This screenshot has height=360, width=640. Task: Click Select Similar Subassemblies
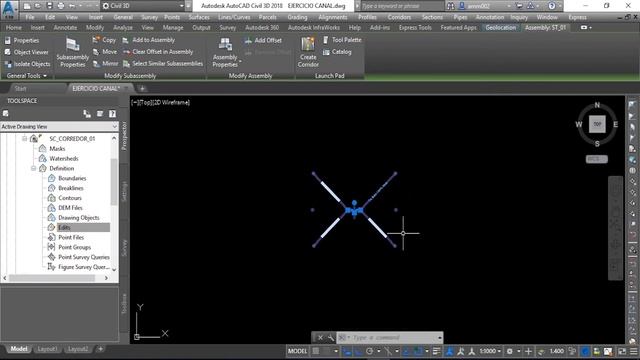tap(163, 64)
